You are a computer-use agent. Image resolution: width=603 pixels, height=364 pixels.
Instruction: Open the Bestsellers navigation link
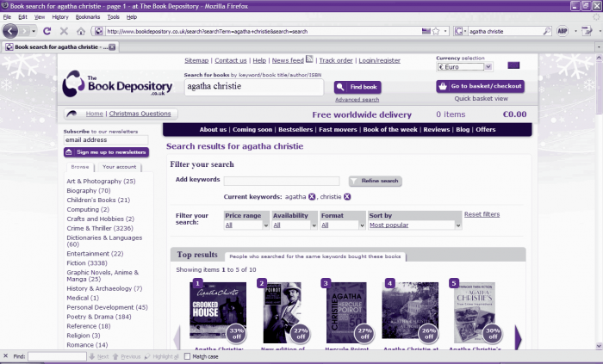click(295, 129)
